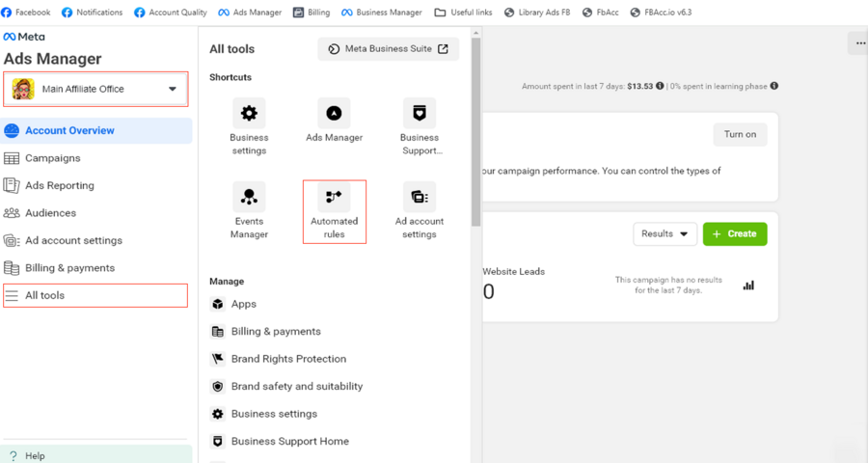Open Billing bookmark
868x463 pixels.
(312, 13)
